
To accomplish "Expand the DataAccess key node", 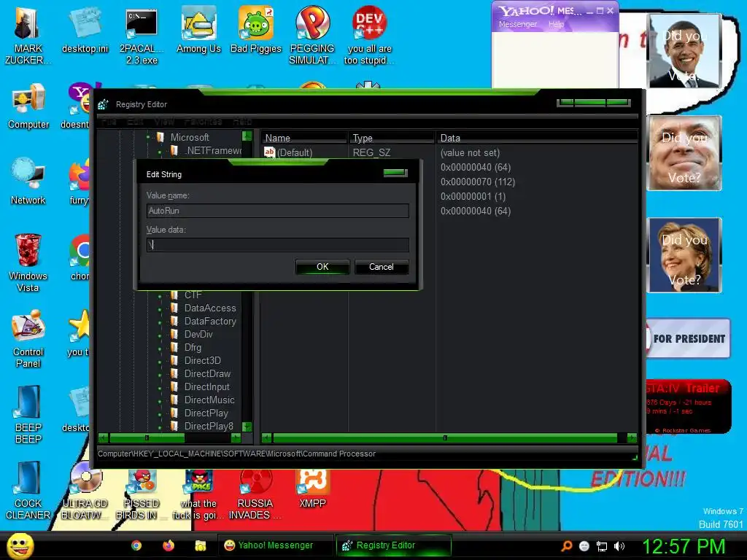I will 160,308.
